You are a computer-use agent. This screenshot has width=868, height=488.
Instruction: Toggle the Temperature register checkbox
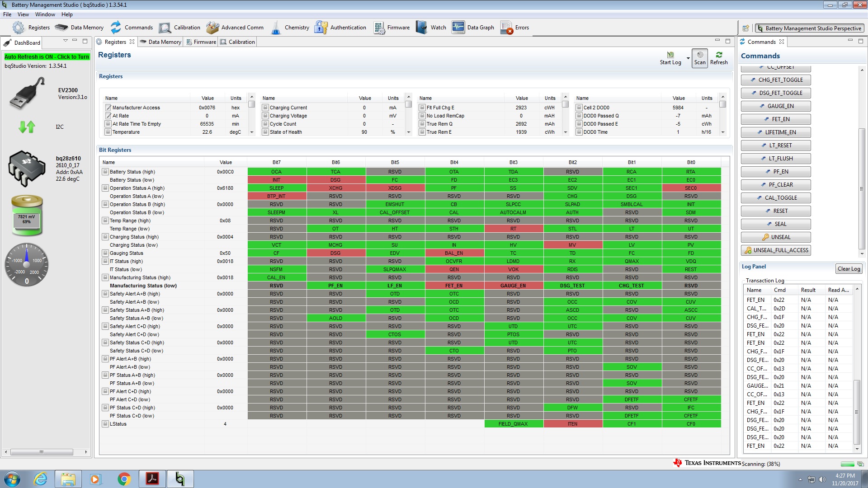coord(108,132)
